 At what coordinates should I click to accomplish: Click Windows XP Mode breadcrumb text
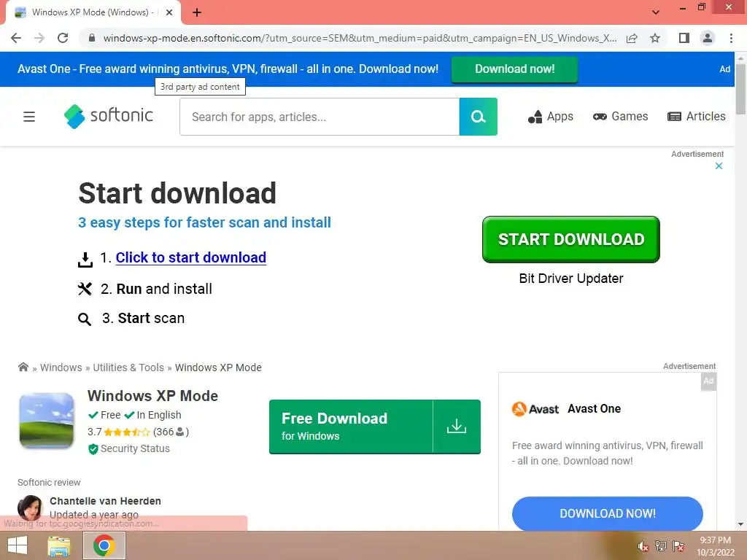click(218, 367)
